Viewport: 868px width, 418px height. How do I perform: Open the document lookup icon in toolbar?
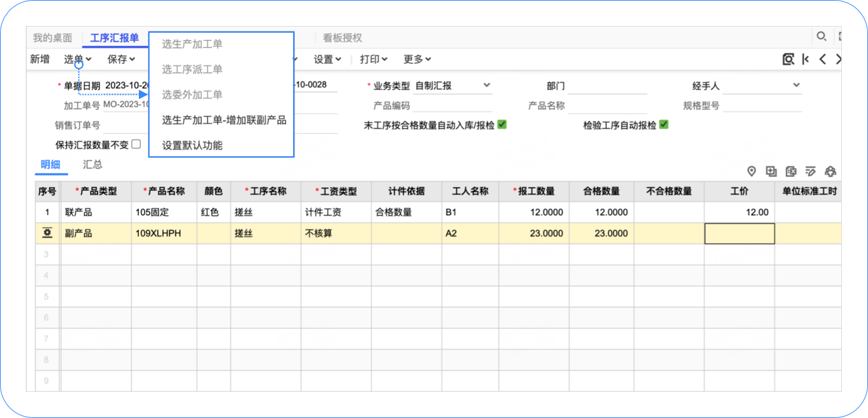tap(789, 59)
